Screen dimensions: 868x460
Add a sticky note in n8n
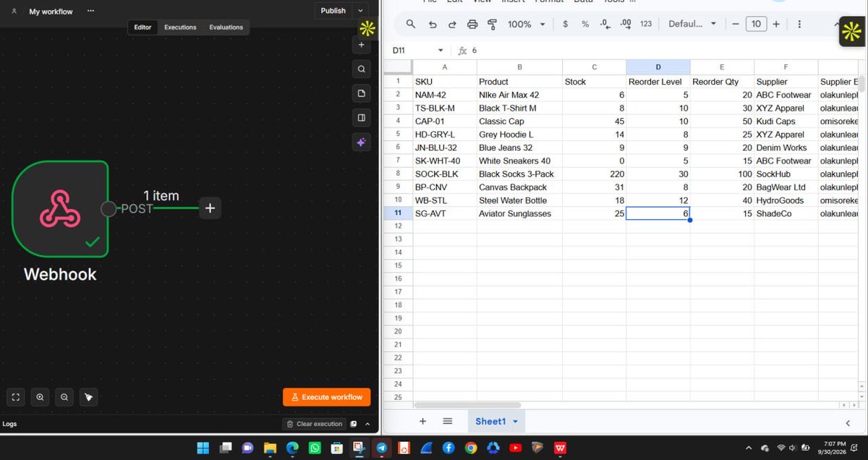(x=362, y=94)
